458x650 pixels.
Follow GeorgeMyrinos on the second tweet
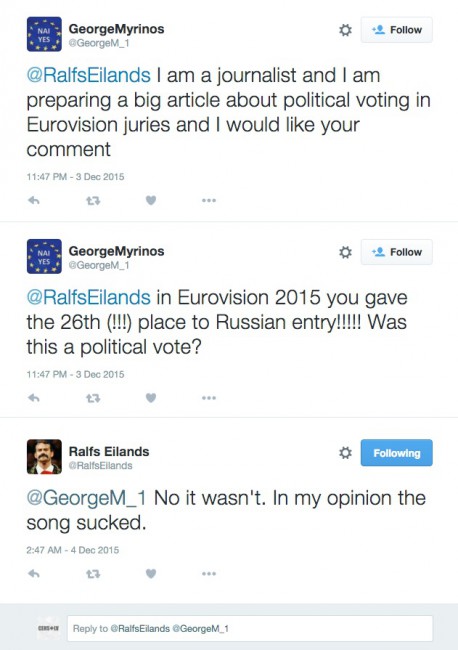[396, 252]
